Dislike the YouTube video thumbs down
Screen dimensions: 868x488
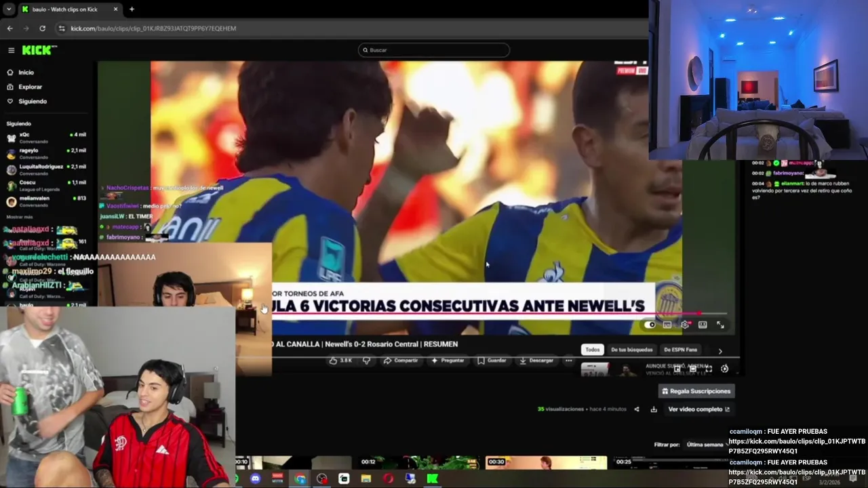pyautogui.click(x=366, y=361)
